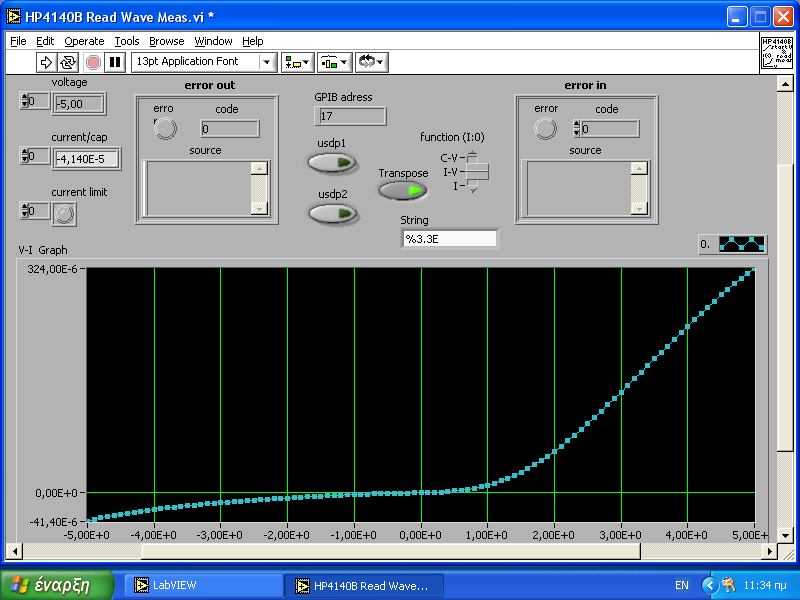Click the V-I Graph label
This screenshot has width=800, height=600.
point(43,250)
